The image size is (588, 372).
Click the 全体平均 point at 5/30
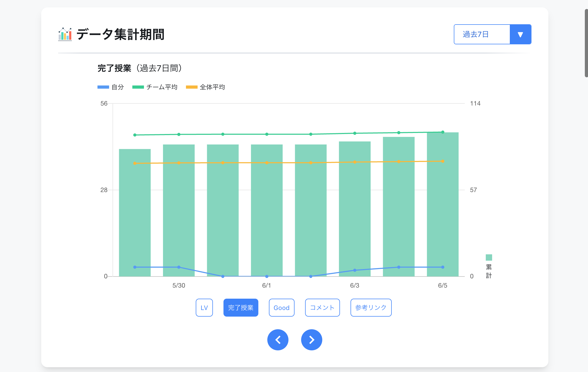click(x=179, y=163)
